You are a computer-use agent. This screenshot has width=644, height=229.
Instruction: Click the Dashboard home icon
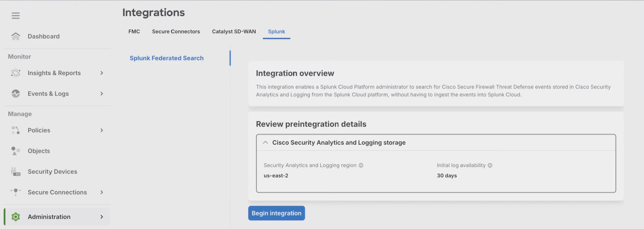coord(16,36)
